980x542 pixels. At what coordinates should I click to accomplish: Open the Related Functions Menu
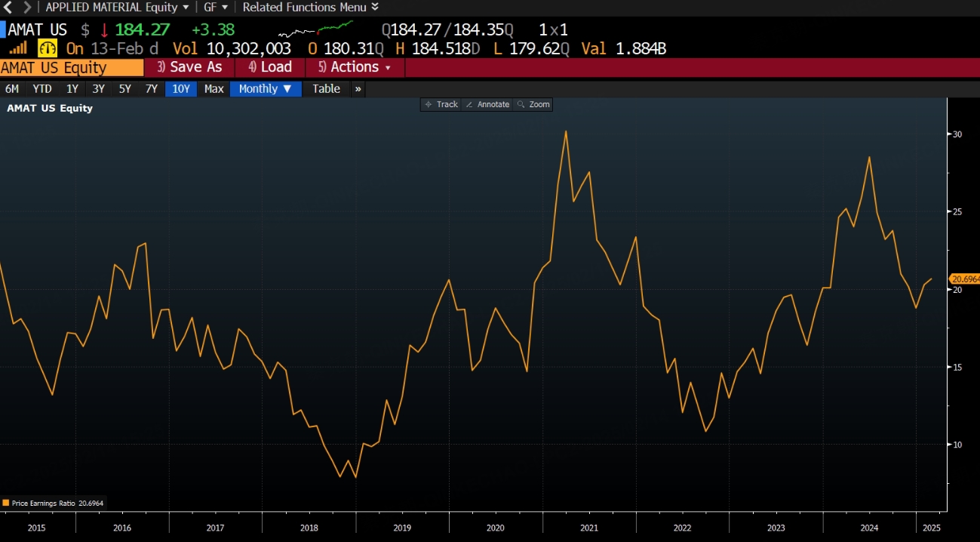point(311,8)
